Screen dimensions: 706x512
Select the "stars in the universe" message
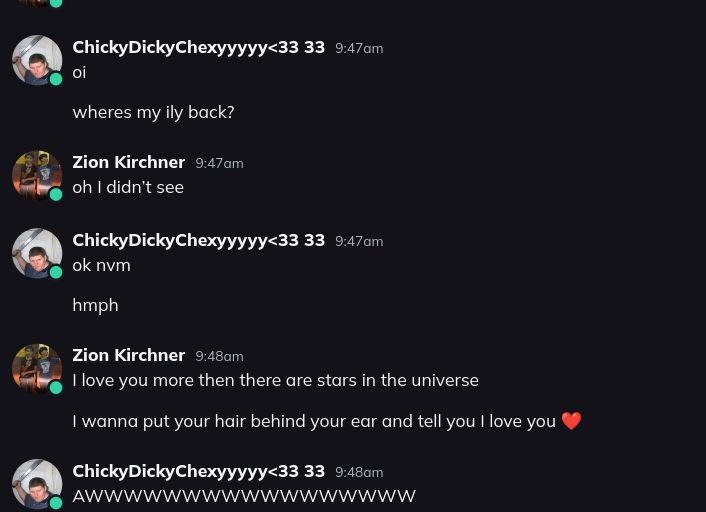pyautogui.click(x=275, y=380)
